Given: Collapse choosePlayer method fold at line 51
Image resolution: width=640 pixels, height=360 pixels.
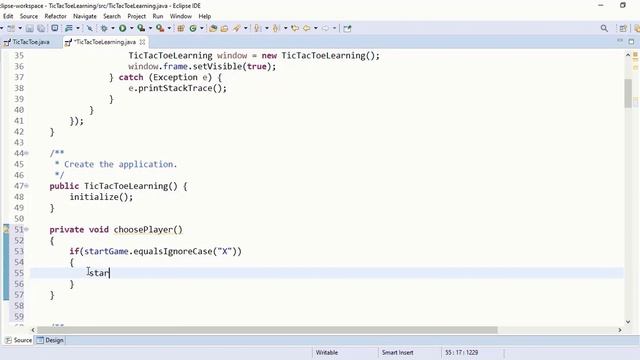Looking at the screenshot, I should pyautogui.click(x=27, y=229).
